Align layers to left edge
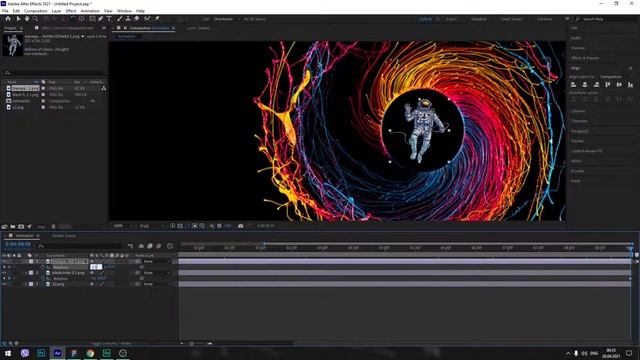 coord(573,84)
